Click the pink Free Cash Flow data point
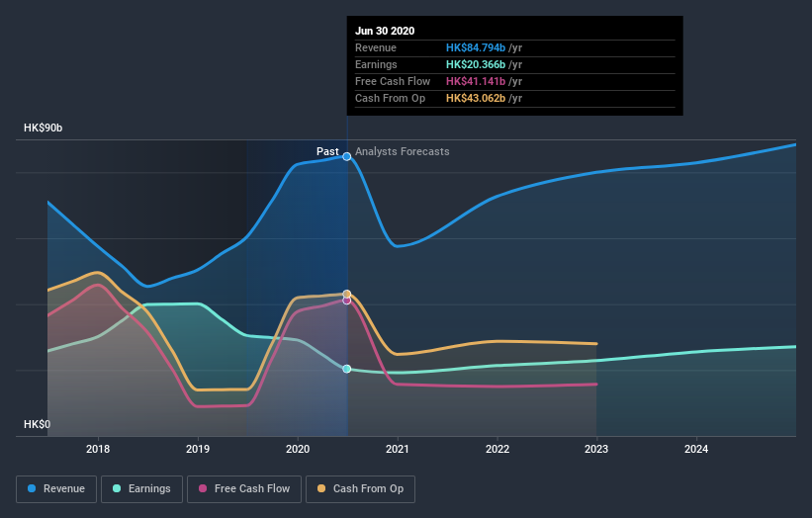This screenshot has width=812, height=518. click(x=347, y=301)
